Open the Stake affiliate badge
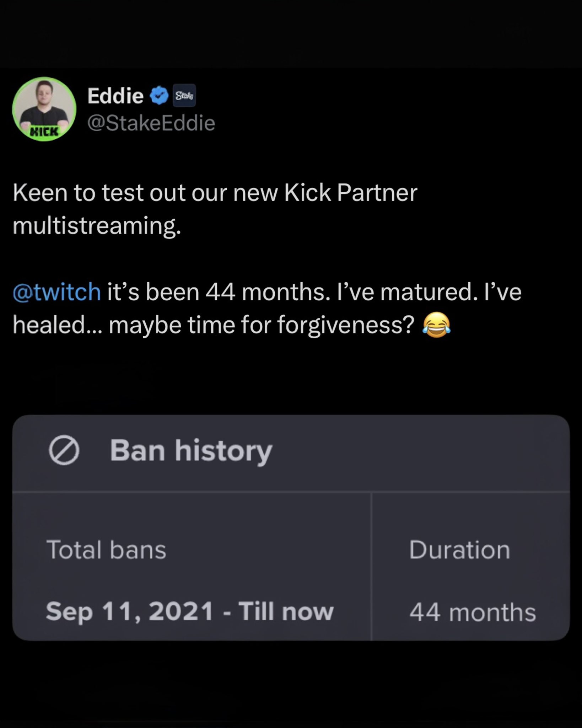Viewport: 582px width, 728px height. 184,95
